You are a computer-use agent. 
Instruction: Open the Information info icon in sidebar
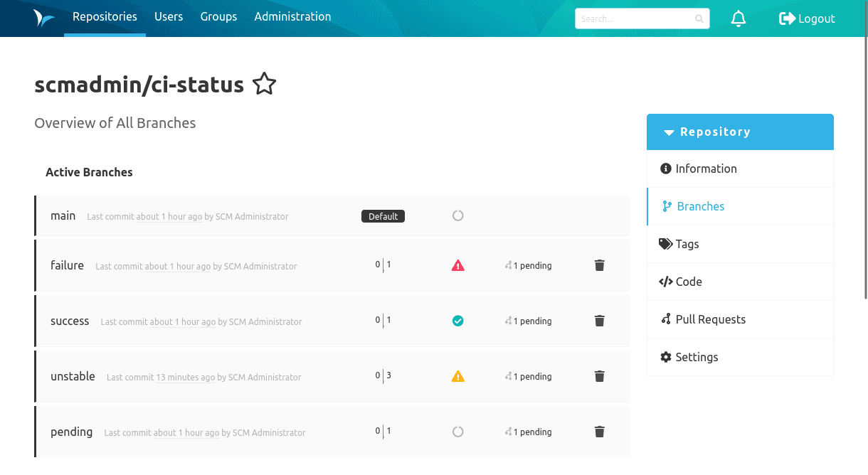(665, 169)
